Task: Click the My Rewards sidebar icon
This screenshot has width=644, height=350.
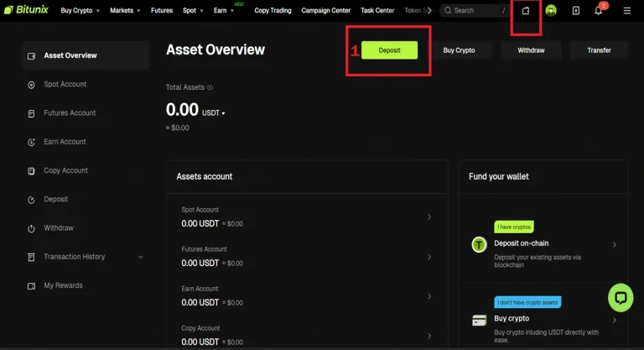Action: coord(31,286)
